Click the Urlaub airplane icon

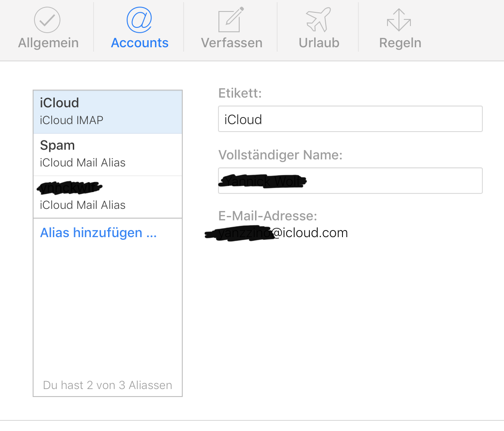318,19
